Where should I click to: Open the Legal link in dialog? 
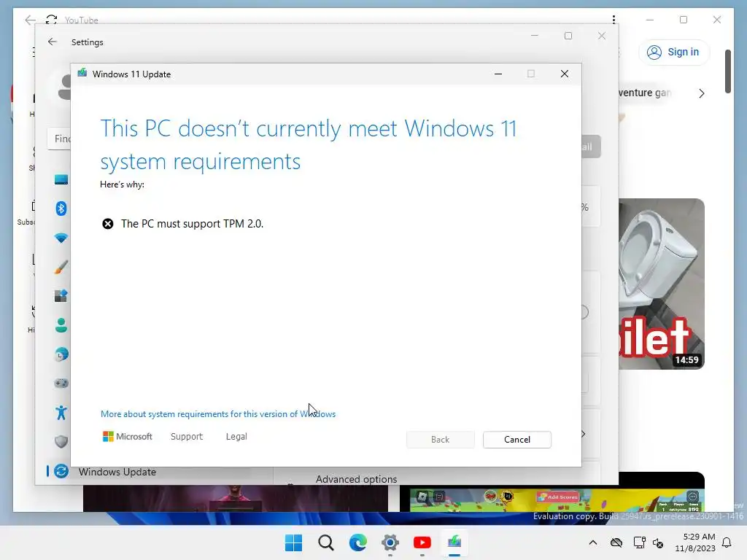(236, 436)
